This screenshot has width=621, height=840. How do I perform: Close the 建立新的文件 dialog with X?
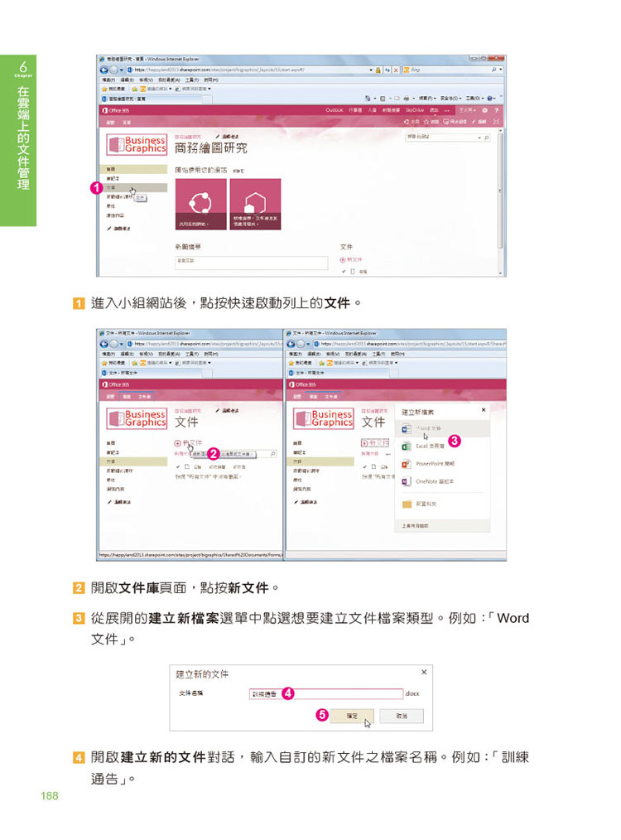tap(425, 672)
